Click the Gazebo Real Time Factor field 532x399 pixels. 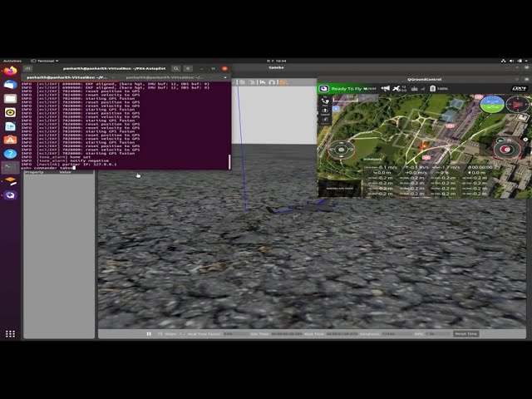[236, 334]
